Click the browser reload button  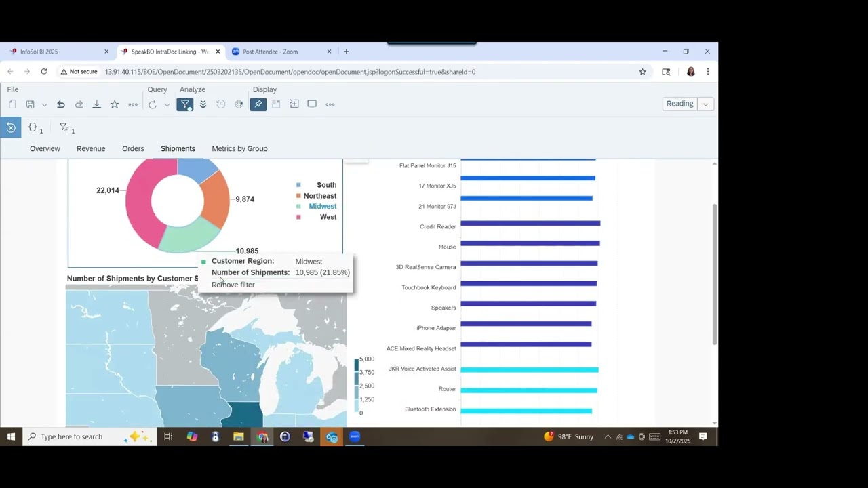point(43,71)
